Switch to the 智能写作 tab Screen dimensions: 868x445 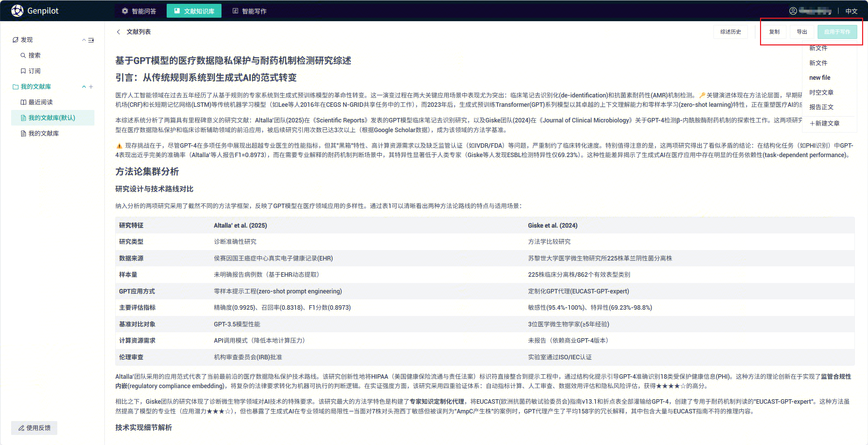[x=249, y=11]
